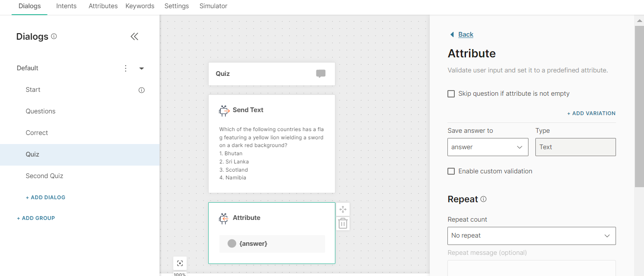Select Second Quiz dialog in sidebar
The height and width of the screenshot is (276, 644).
(44, 176)
